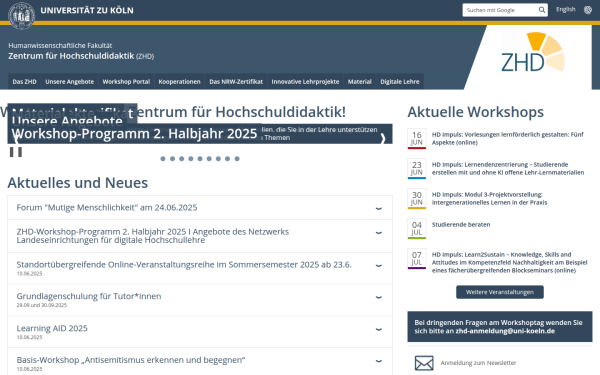600x375 pixels.
Task: Open Forum "Mutige Menschlichkeit" am 24.06.2025
Action: click(107, 207)
